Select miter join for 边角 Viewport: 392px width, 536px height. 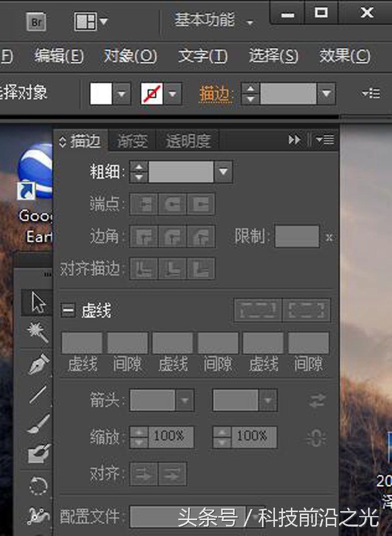coord(144,236)
